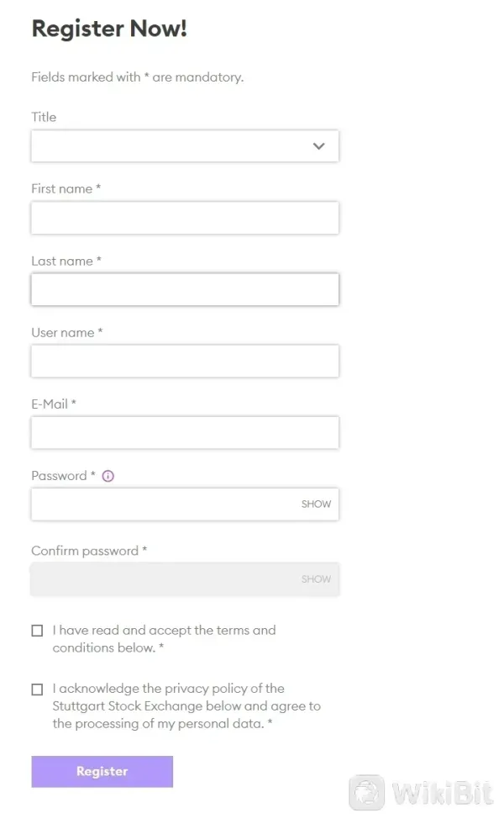Viewport: 504px width, 824px height.
Task: Click the "Title" field label
Action: [44, 117]
